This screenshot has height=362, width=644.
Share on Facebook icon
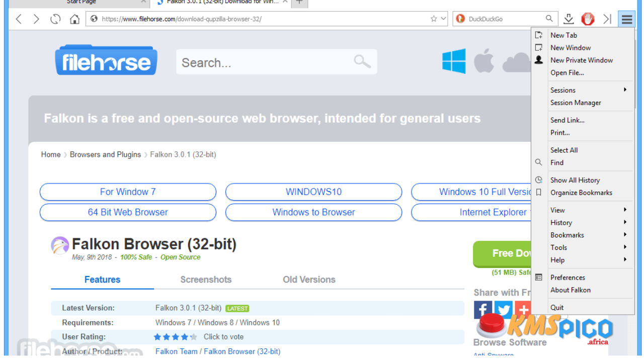482,310
